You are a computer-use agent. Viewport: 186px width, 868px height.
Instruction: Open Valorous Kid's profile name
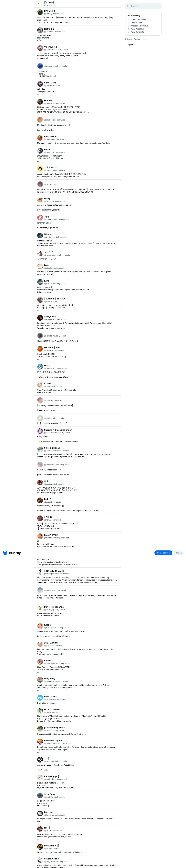(x=51, y=47)
